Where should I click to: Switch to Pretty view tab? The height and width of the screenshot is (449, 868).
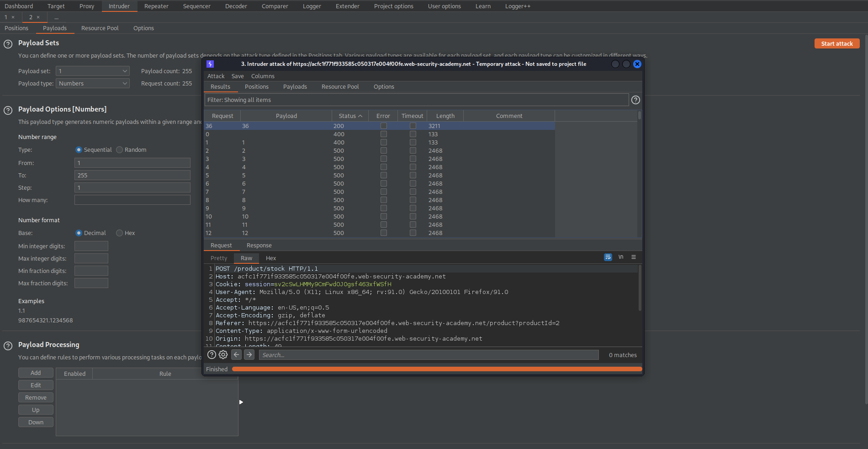click(x=219, y=258)
